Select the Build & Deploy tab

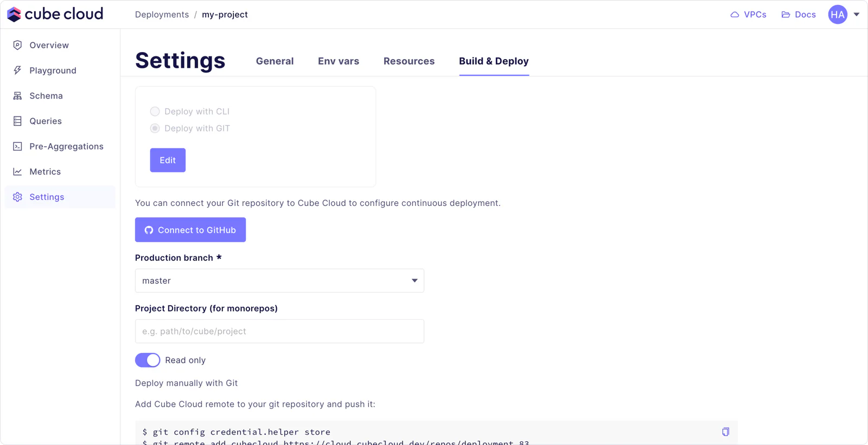[x=494, y=61]
